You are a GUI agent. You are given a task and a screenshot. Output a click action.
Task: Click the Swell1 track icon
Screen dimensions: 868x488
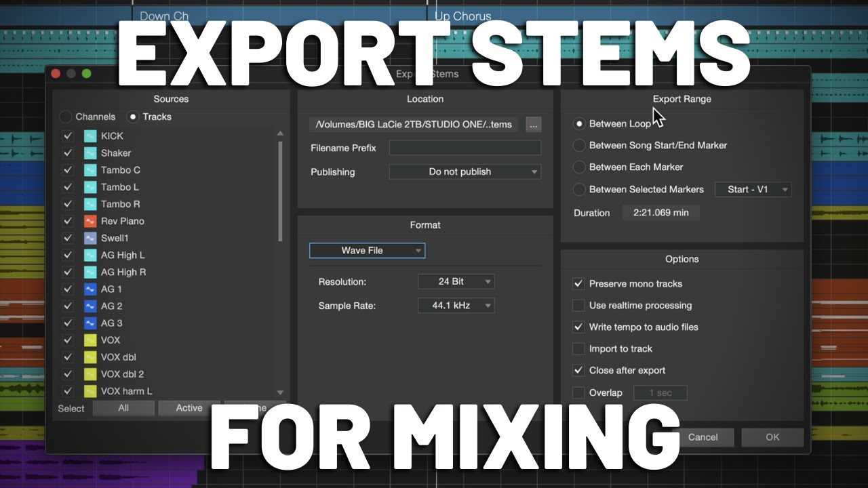[90, 238]
